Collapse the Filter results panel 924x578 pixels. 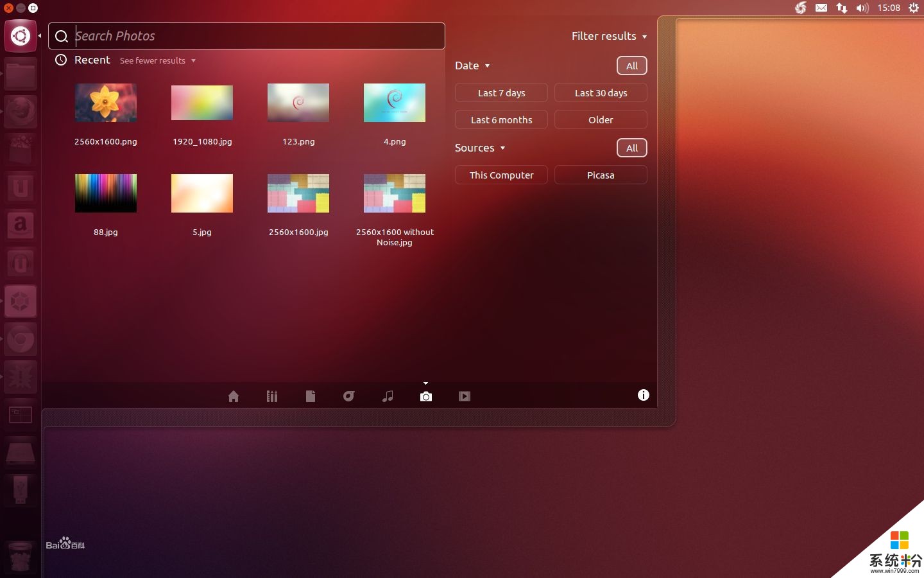[x=609, y=37]
